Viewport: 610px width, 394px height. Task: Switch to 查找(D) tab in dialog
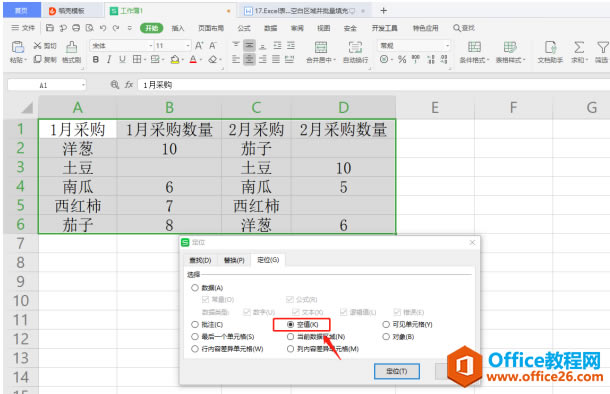click(x=200, y=260)
